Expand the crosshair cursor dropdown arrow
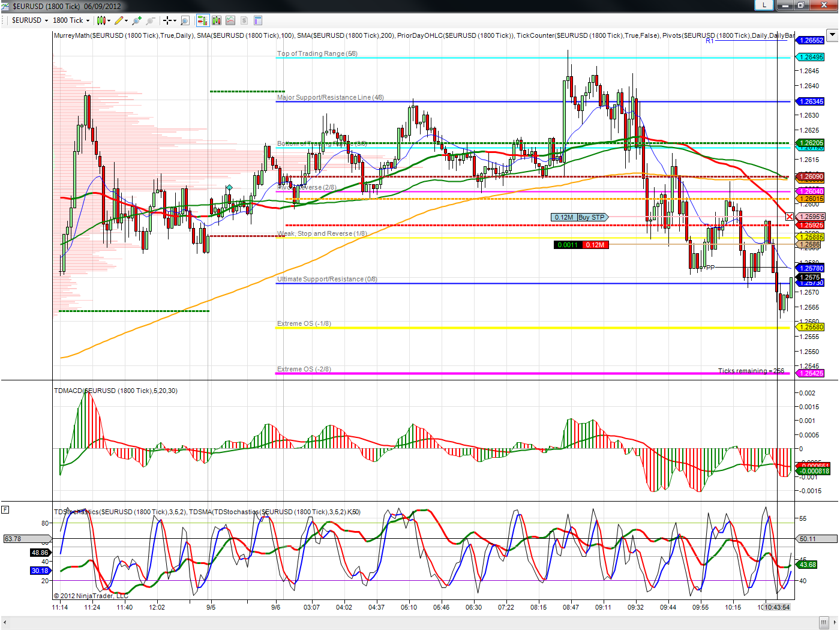 coord(175,20)
